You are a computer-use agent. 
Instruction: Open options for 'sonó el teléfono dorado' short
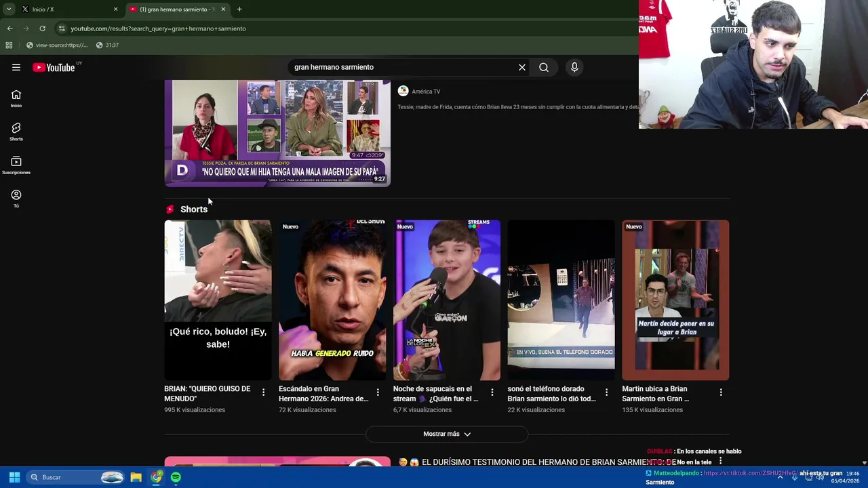tap(607, 392)
